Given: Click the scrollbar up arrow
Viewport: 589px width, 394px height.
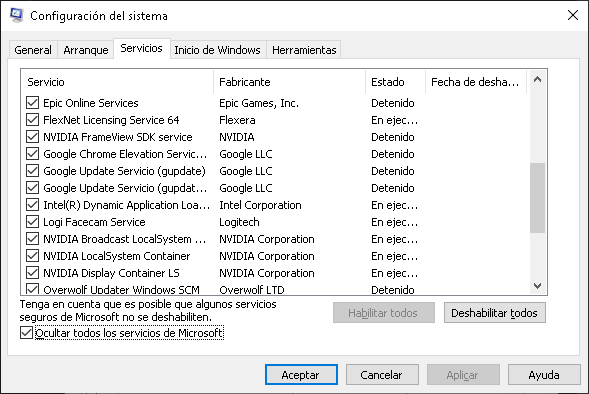Looking at the screenshot, I should 537,79.
